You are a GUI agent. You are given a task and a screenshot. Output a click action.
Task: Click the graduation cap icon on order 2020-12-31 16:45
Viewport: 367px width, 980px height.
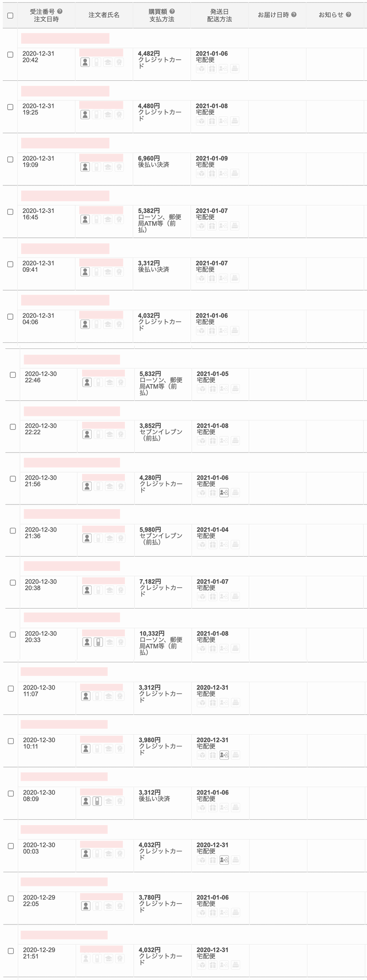[108, 219]
